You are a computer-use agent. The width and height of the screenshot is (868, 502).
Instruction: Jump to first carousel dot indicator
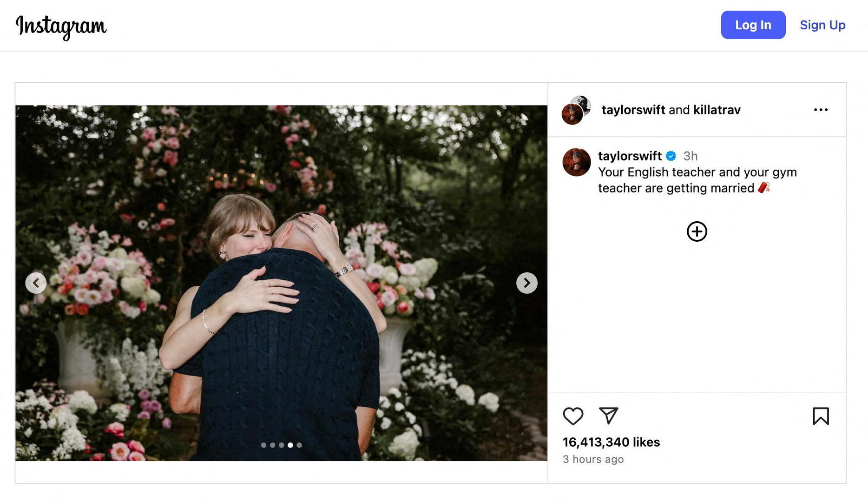click(263, 445)
